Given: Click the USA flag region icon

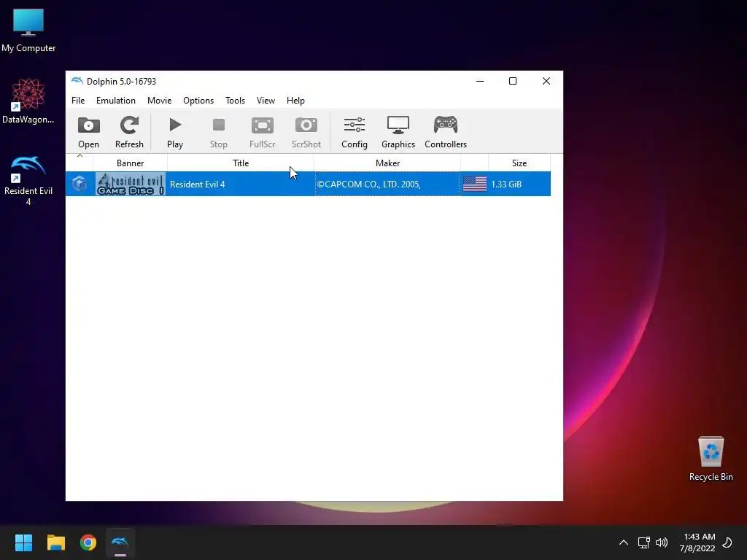Looking at the screenshot, I should [474, 184].
